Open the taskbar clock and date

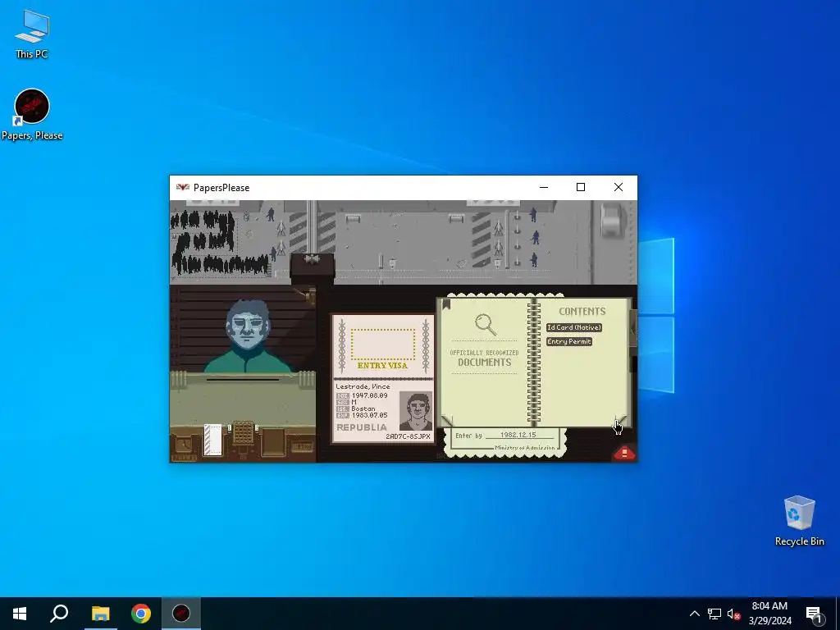pyautogui.click(x=769, y=614)
